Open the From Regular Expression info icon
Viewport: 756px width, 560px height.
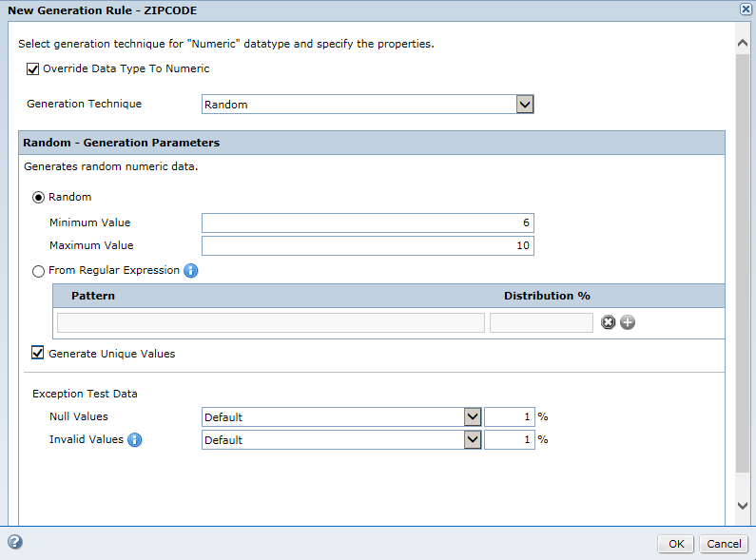tap(191, 271)
